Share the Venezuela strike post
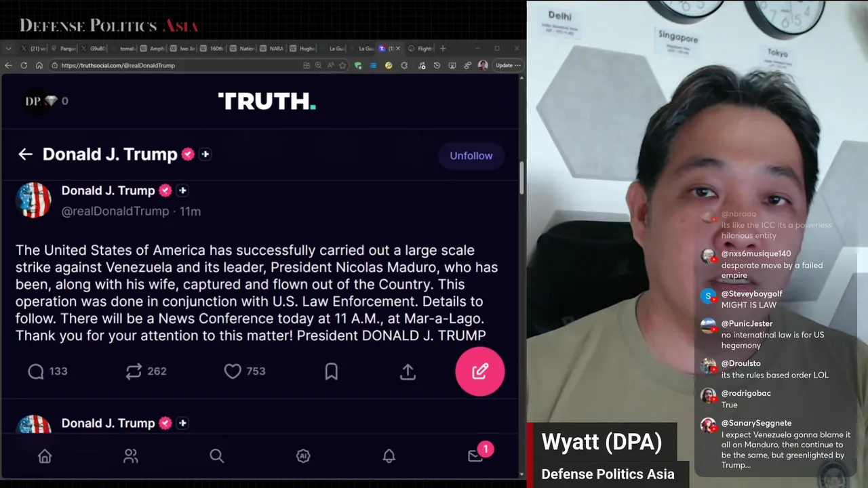 [x=408, y=371]
